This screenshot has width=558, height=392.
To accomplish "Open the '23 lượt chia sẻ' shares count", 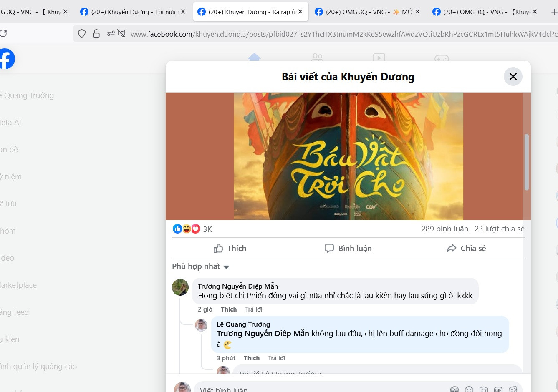I will pos(499,229).
